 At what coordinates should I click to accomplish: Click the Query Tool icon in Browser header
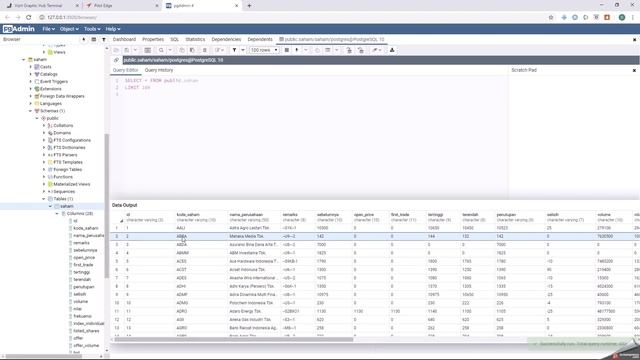coord(84,40)
